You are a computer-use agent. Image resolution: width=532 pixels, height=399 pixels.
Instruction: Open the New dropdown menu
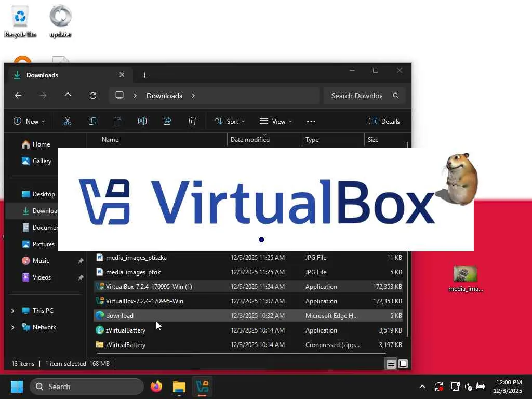coord(29,121)
